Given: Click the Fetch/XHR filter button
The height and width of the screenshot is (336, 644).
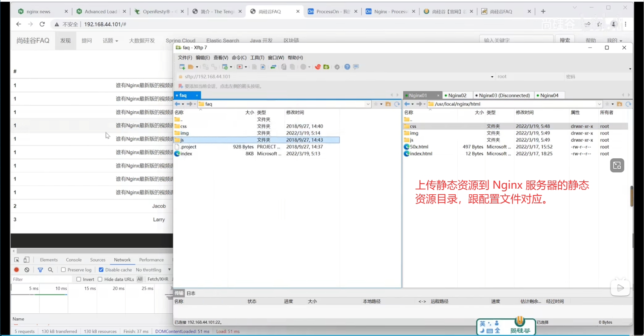Looking at the screenshot, I should [158, 279].
